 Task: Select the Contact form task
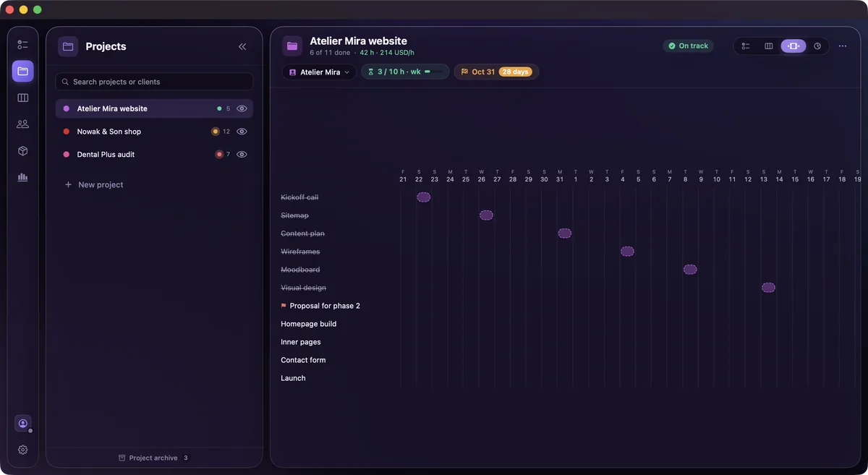pos(303,360)
